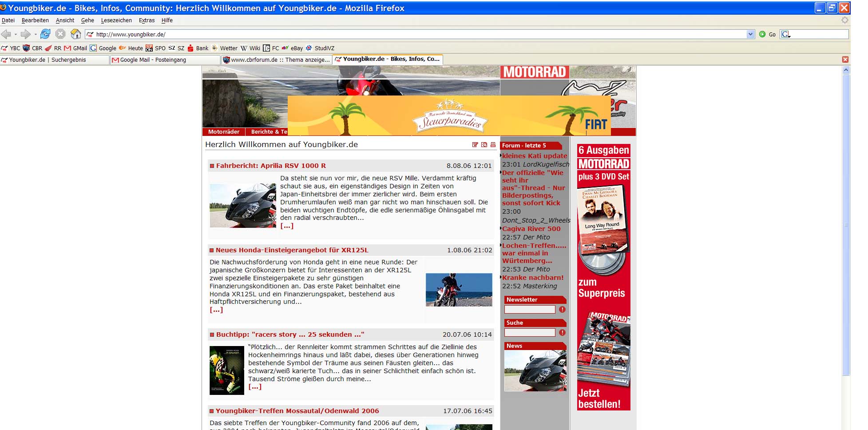The image size is (868, 430).
Task: Click the Steuerparadies Fiat banner ad
Action: coord(449,115)
